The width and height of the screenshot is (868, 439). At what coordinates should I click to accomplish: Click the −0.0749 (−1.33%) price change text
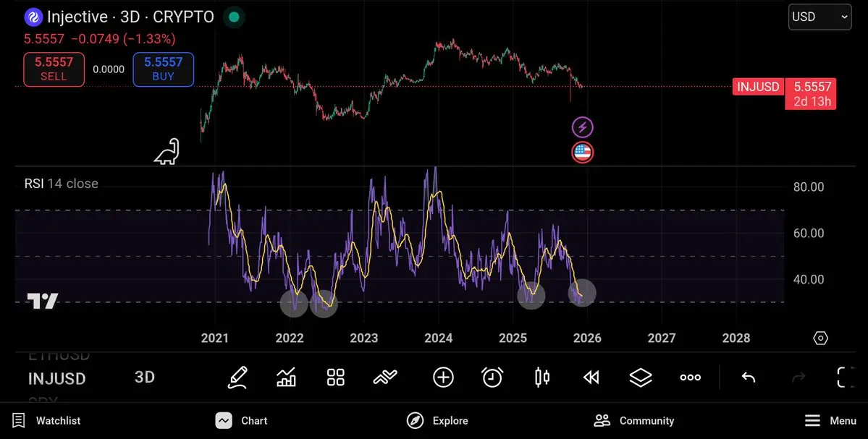click(124, 39)
